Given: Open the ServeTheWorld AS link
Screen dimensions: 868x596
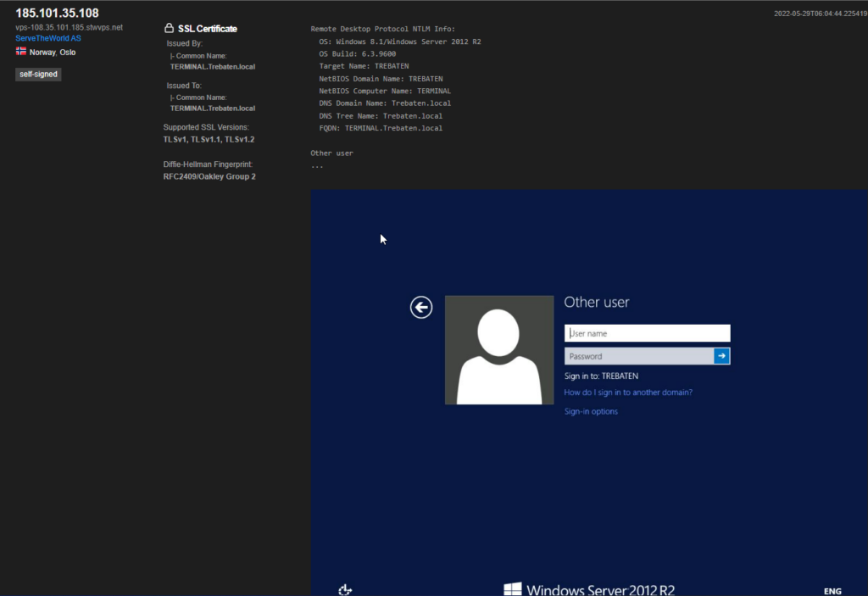Looking at the screenshot, I should pos(48,38).
